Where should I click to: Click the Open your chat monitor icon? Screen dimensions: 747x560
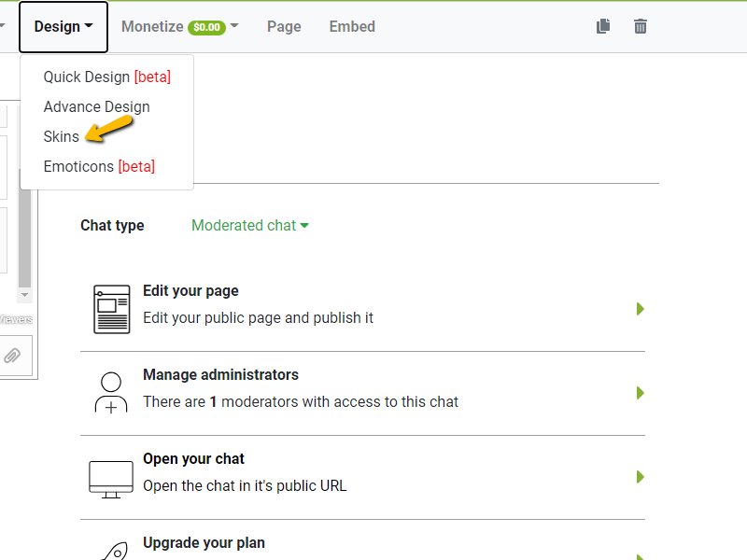tap(111, 477)
